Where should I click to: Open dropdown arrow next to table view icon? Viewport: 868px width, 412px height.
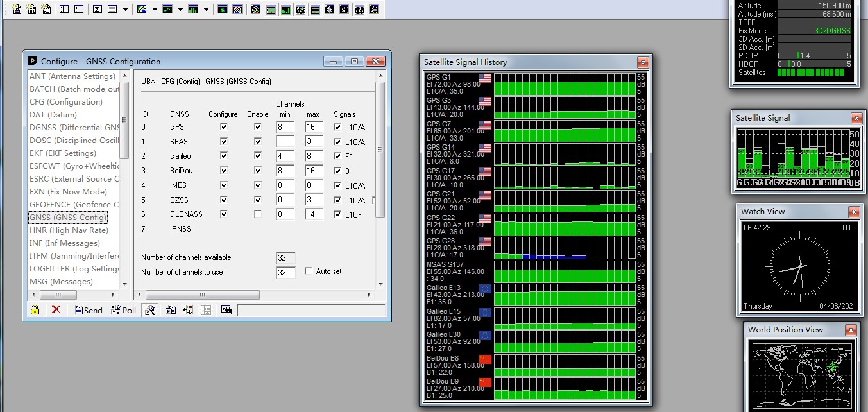pos(125,10)
